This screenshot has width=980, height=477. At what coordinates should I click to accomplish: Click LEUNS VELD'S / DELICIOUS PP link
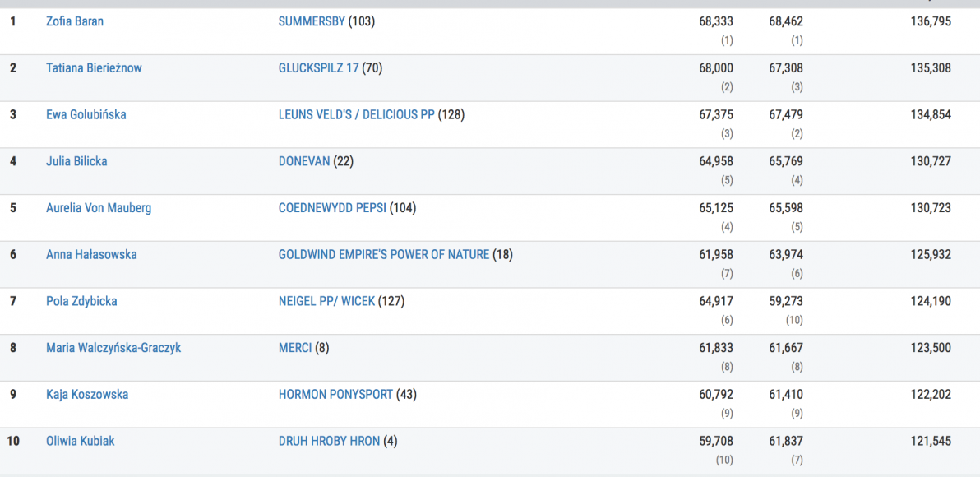[356, 115]
